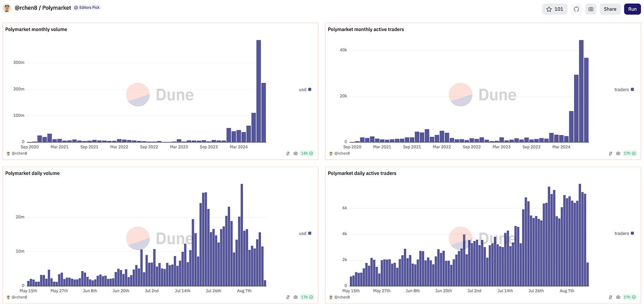The width and height of the screenshot is (644, 307).
Task: Click Aug 7th label on daily volume axis
Action: coord(244,291)
